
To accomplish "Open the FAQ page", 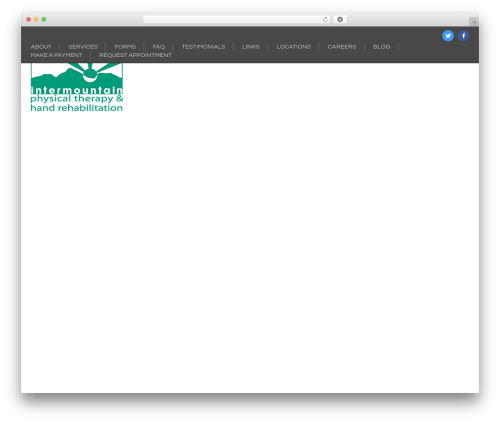I will (x=159, y=47).
